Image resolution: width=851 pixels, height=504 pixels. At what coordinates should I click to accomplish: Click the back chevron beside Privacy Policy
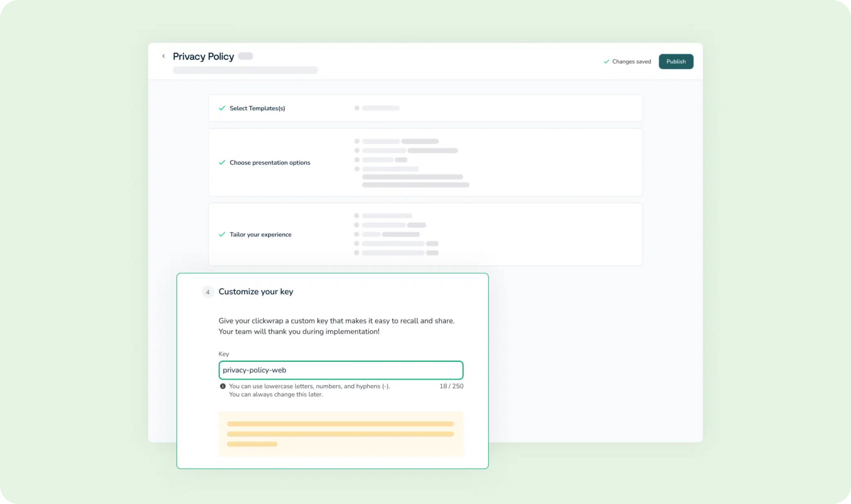164,56
